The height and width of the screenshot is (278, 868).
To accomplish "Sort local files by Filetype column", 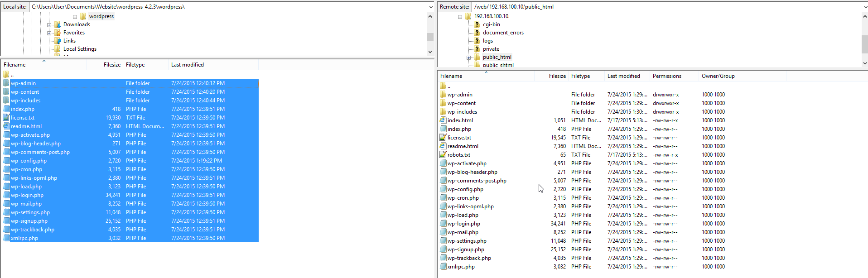I will point(145,65).
